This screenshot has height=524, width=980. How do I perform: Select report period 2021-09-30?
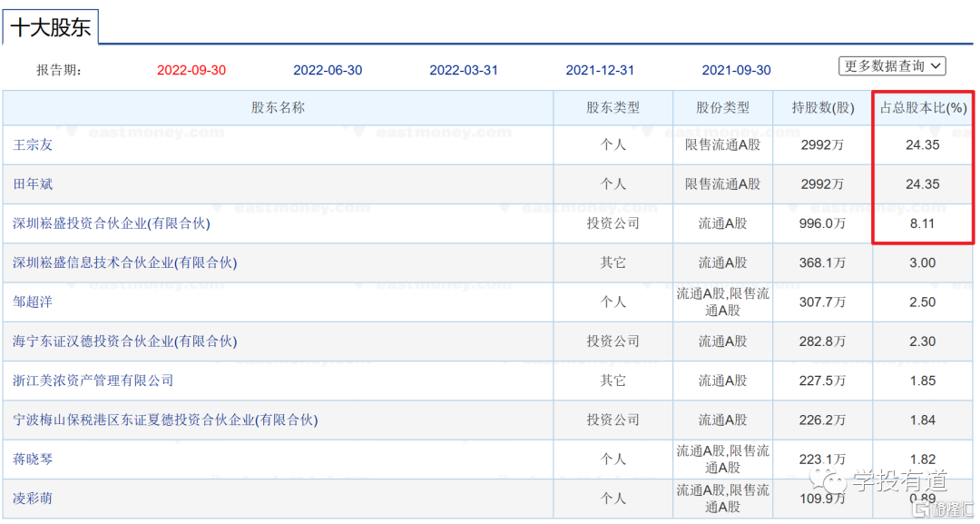(x=736, y=70)
